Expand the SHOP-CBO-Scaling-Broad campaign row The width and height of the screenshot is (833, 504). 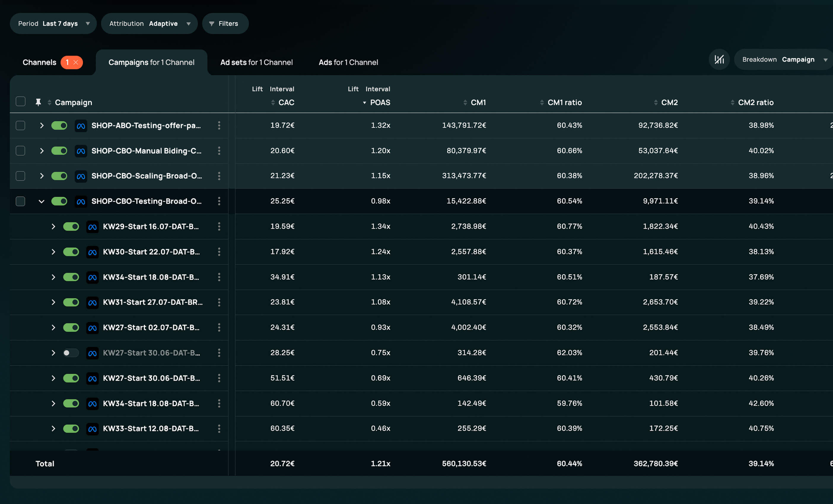(x=42, y=176)
